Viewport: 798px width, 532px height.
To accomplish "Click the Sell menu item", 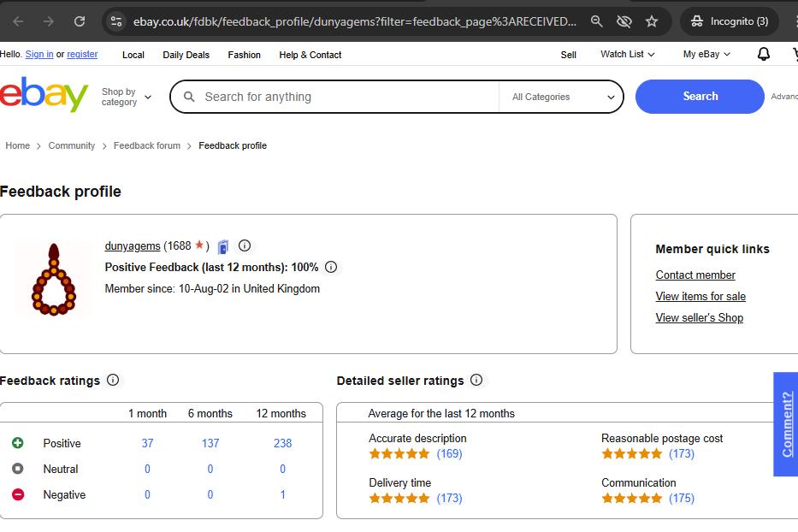I will (569, 55).
